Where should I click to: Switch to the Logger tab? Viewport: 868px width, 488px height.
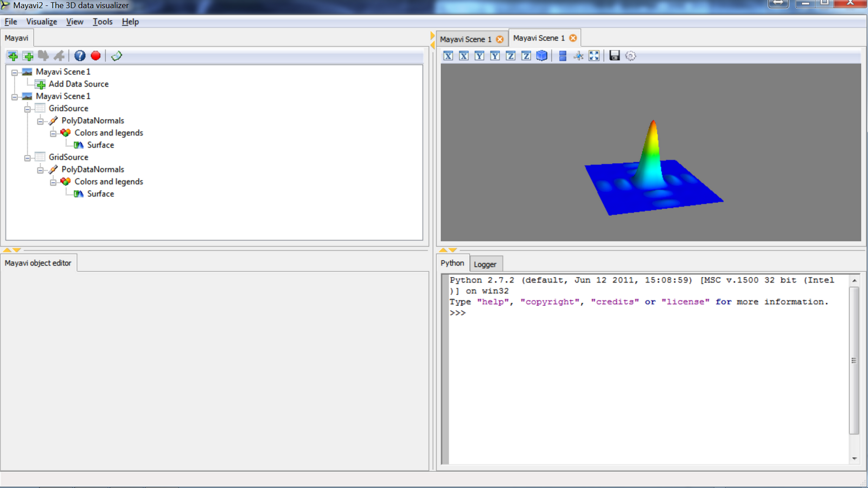coord(486,264)
